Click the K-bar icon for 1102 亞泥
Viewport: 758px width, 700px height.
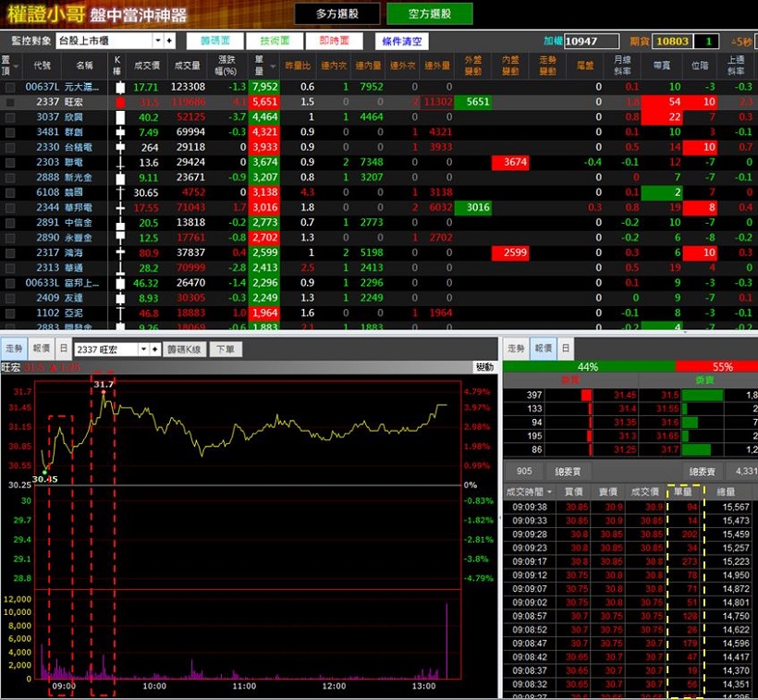coord(120,313)
